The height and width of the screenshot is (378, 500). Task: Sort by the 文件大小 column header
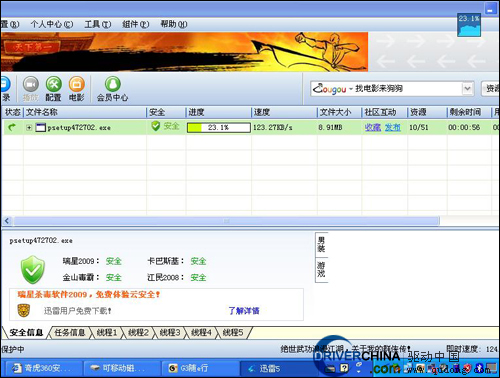pyautogui.click(x=339, y=112)
